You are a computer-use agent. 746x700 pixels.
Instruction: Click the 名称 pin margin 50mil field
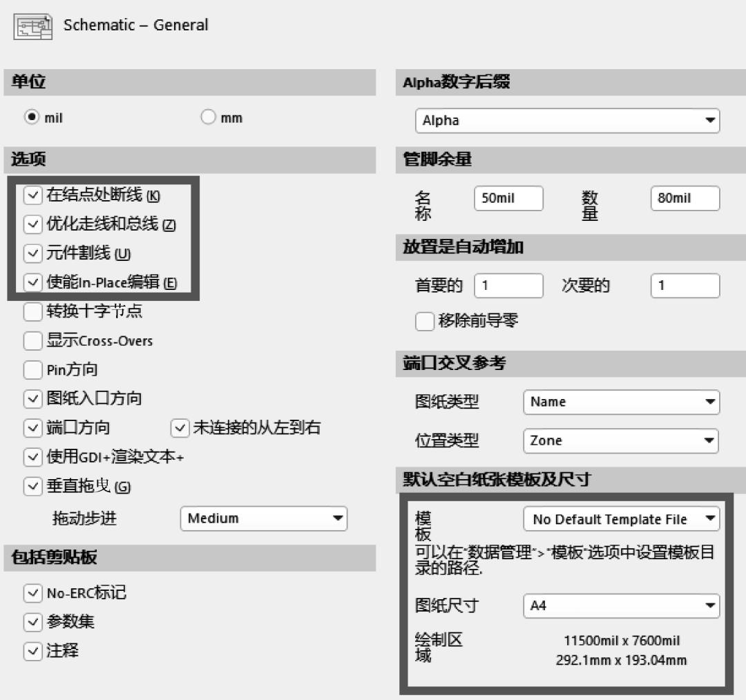point(508,199)
